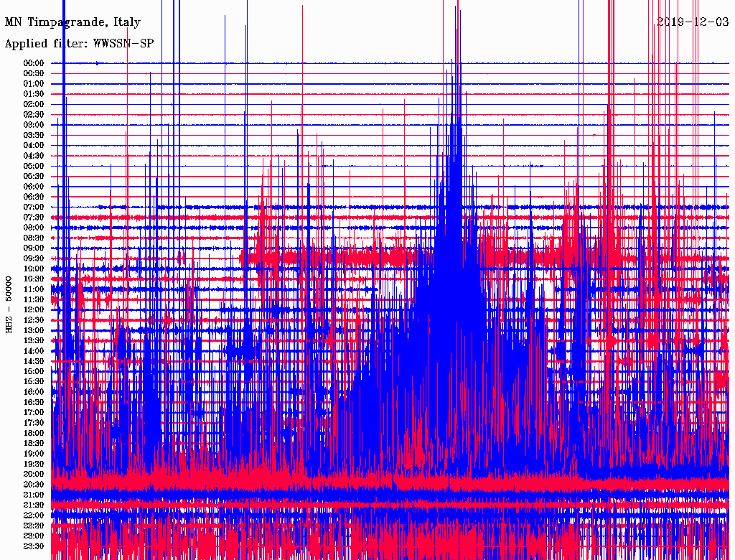The image size is (735, 560).
Task: Select the 14:00 time label
Action: [x=34, y=351]
